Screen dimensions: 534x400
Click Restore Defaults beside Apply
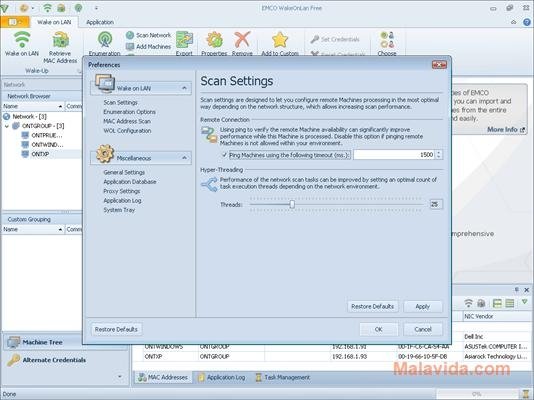(373, 307)
